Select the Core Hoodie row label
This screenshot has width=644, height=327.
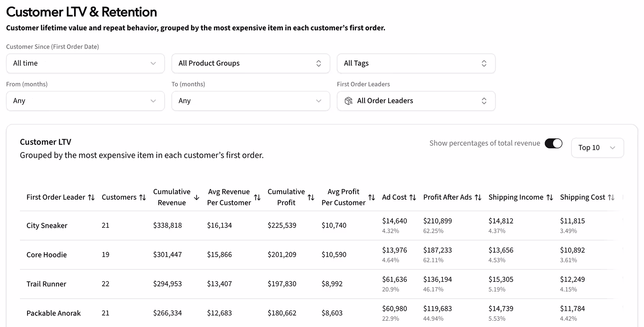[x=47, y=255]
